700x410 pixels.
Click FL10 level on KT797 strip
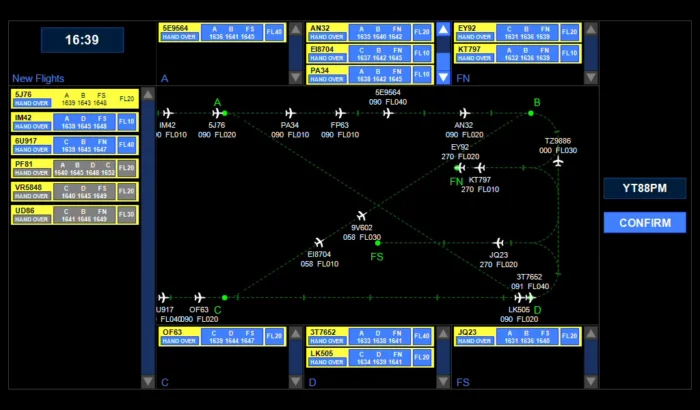[570, 53]
